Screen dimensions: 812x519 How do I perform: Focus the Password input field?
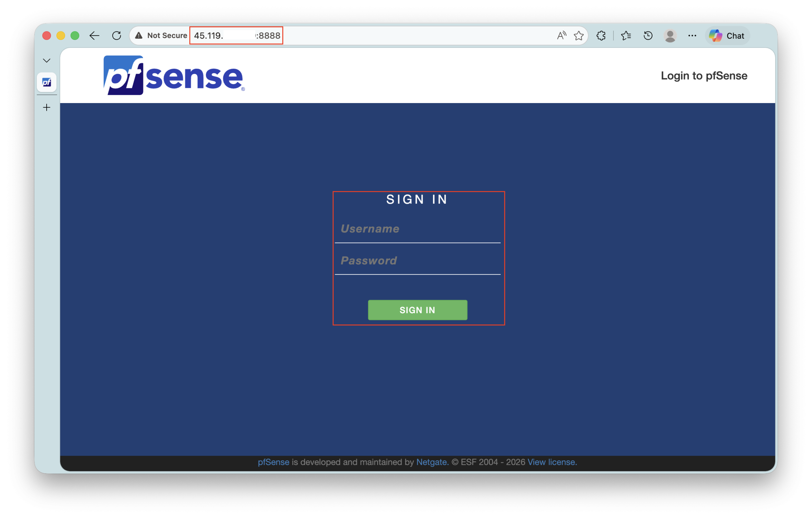click(417, 261)
